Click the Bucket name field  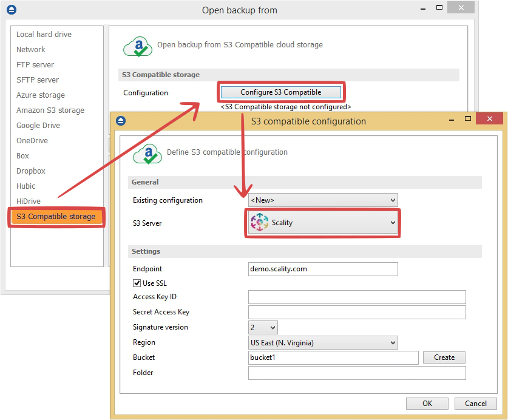pos(333,357)
